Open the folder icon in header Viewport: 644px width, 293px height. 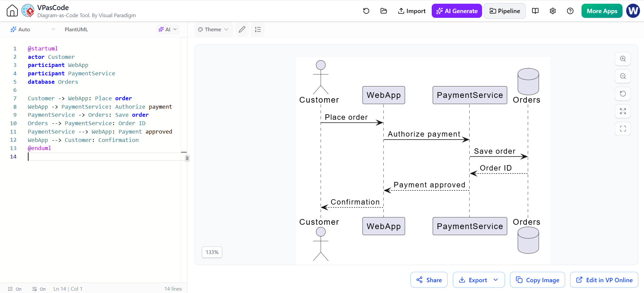point(384,11)
